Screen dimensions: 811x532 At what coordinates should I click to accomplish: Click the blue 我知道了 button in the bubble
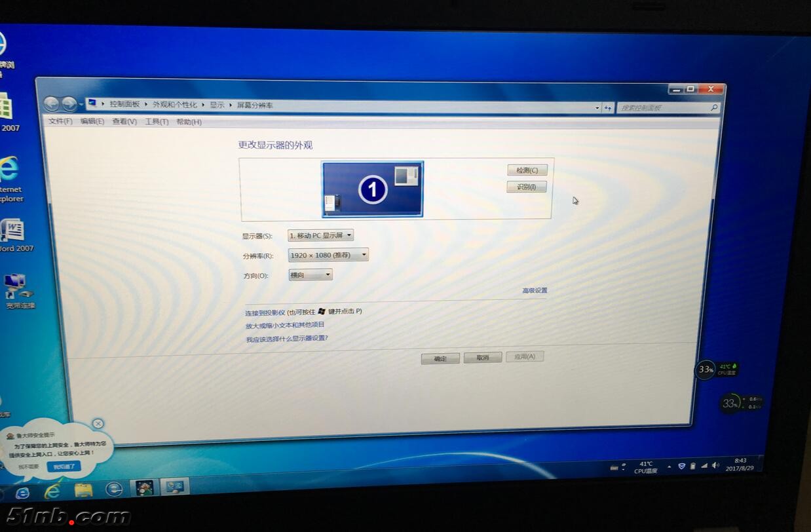64,466
